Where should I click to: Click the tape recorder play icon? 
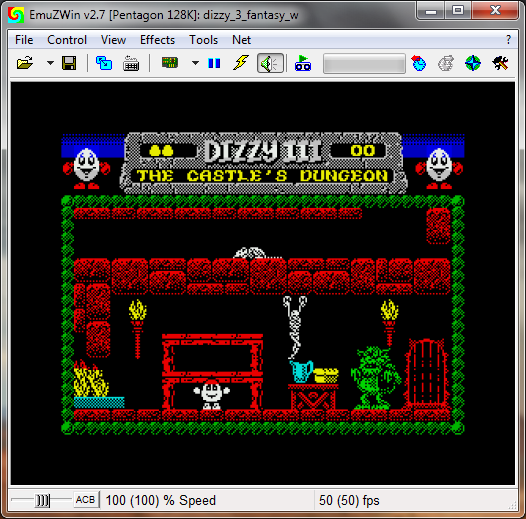coord(303,63)
